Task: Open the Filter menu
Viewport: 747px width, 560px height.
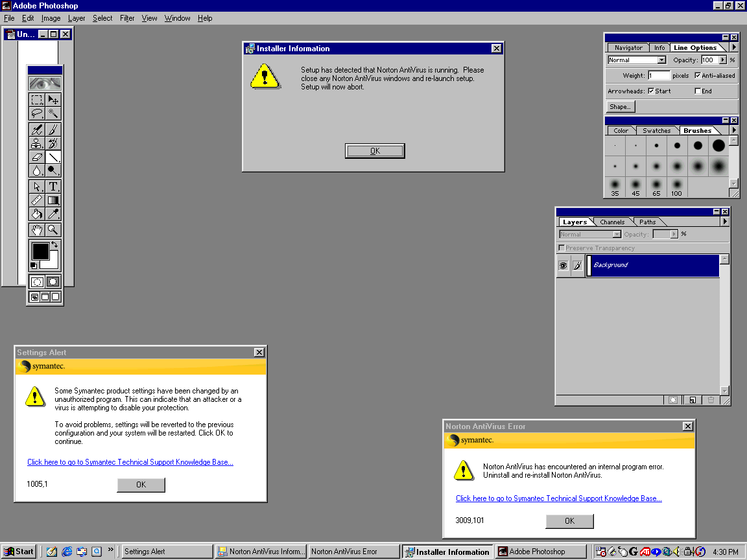Action: tap(127, 18)
